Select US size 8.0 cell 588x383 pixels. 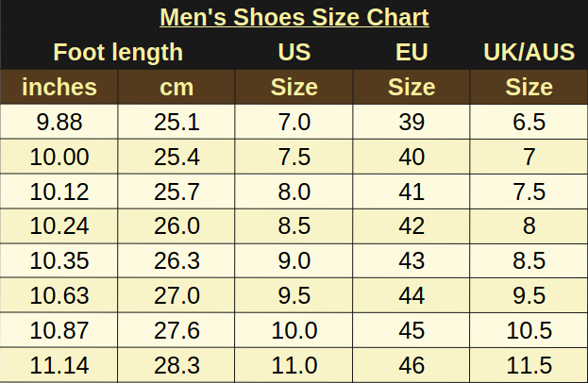point(294,191)
